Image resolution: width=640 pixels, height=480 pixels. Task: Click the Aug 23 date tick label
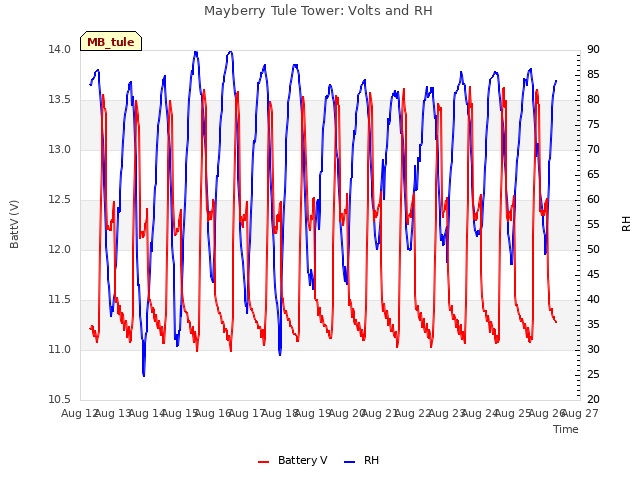pyautogui.click(x=447, y=414)
